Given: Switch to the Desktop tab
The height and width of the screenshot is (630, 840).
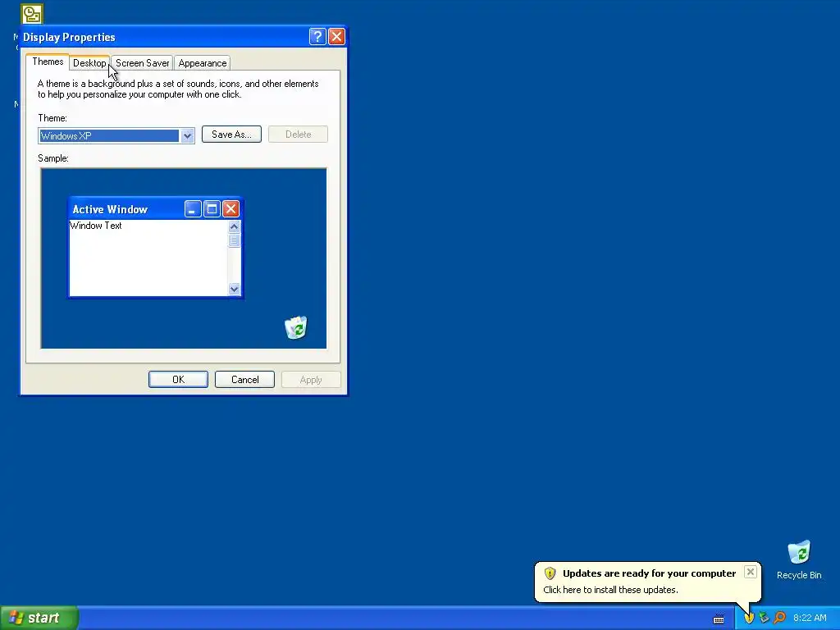Looking at the screenshot, I should click(89, 63).
